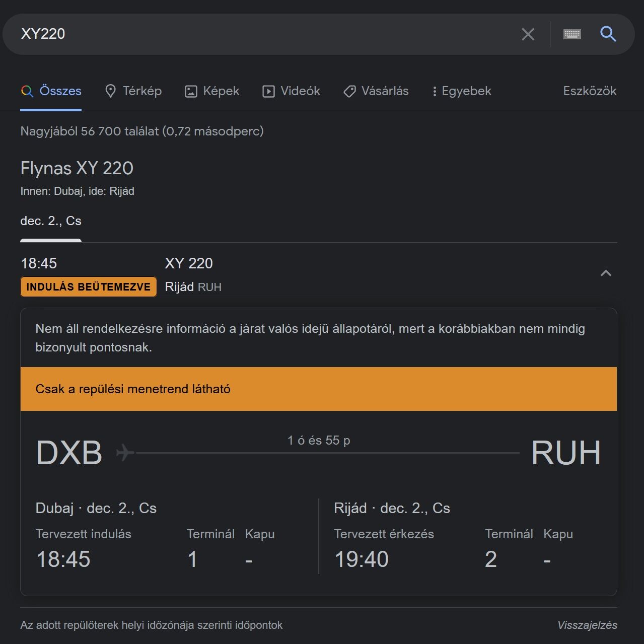Click the departure terminal value 1
This screenshot has width=644, height=644.
192,559
